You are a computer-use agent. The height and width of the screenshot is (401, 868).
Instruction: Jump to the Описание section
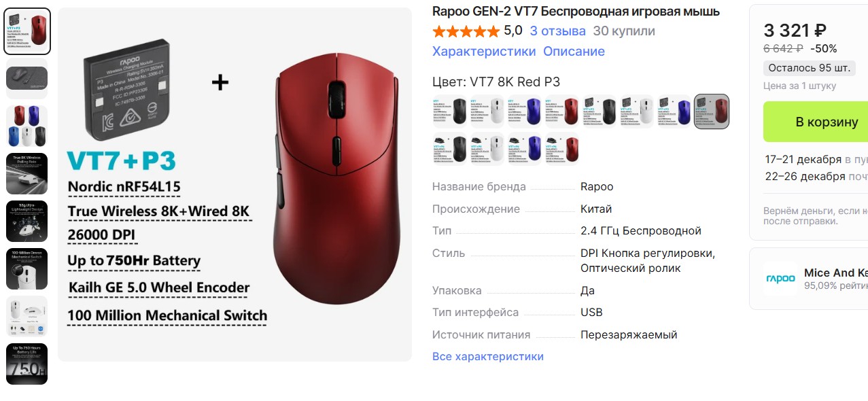point(574,52)
